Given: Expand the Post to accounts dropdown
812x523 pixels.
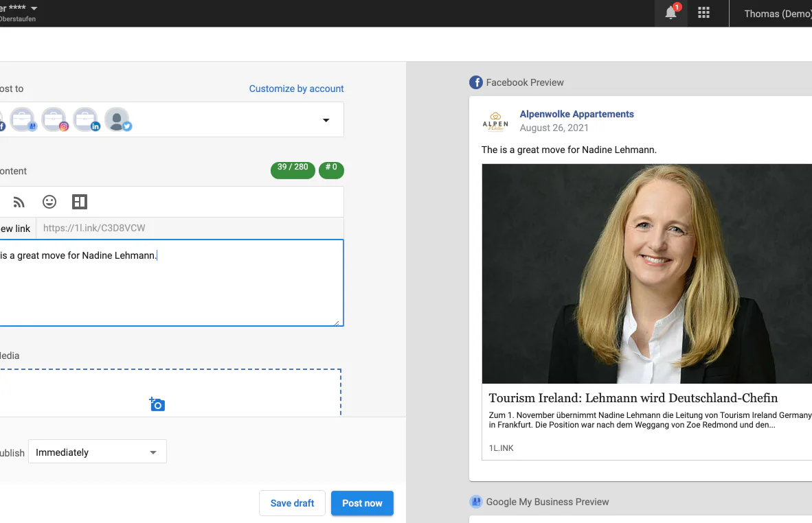Looking at the screenshot, I should coord(326,120).
